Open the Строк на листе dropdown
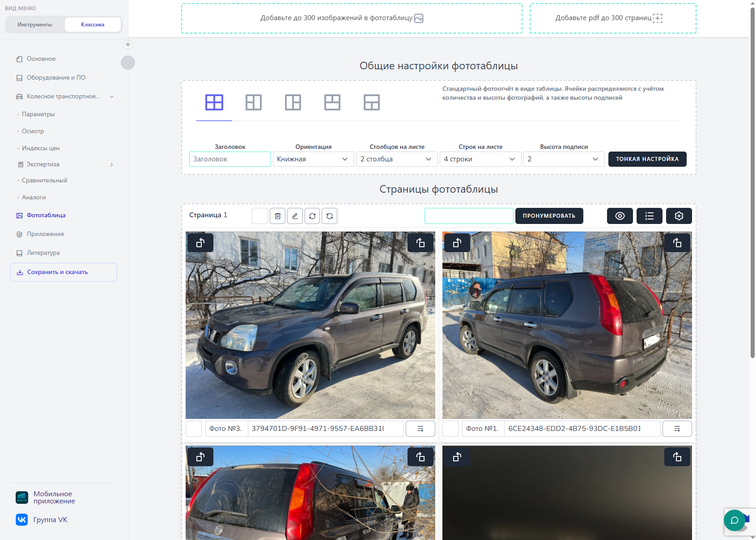 tap(480, 159)
